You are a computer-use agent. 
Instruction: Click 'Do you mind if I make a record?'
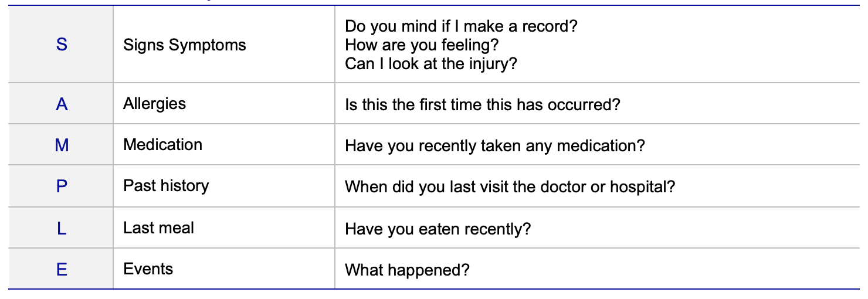(x=462, y=26)
